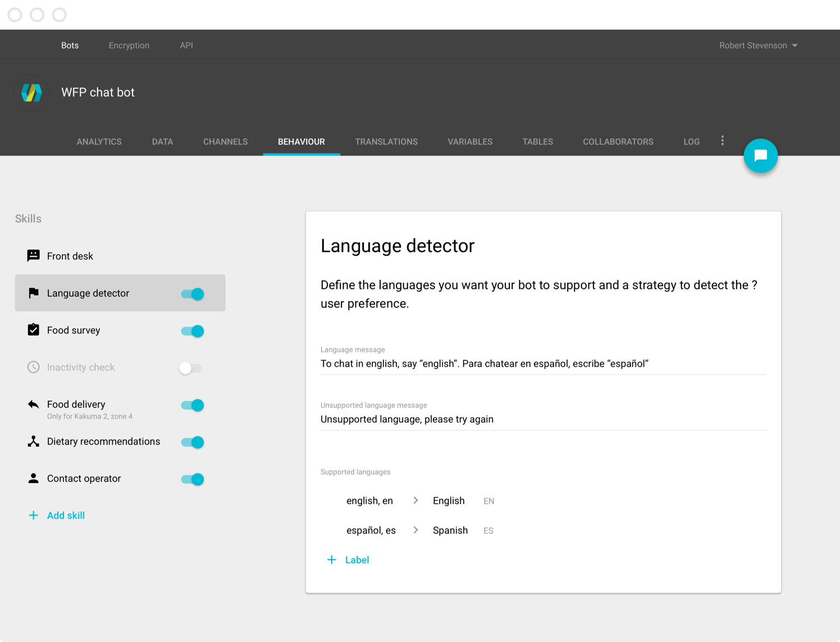Click the Language detector flag icon

pos(34,293)
